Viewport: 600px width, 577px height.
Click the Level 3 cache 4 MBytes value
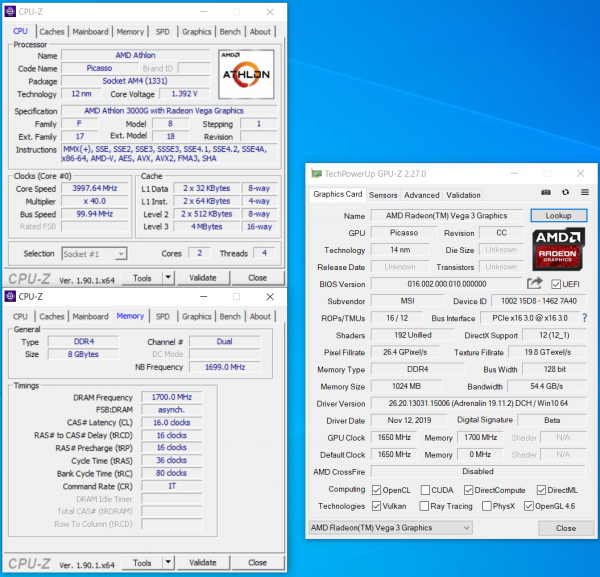tap(207, 227)
